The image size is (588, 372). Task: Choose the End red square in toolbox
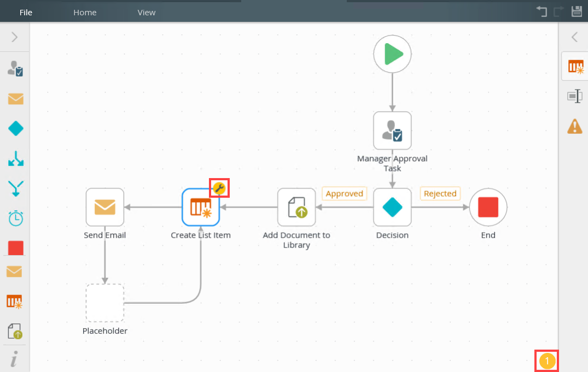click(x=15, y=248)
